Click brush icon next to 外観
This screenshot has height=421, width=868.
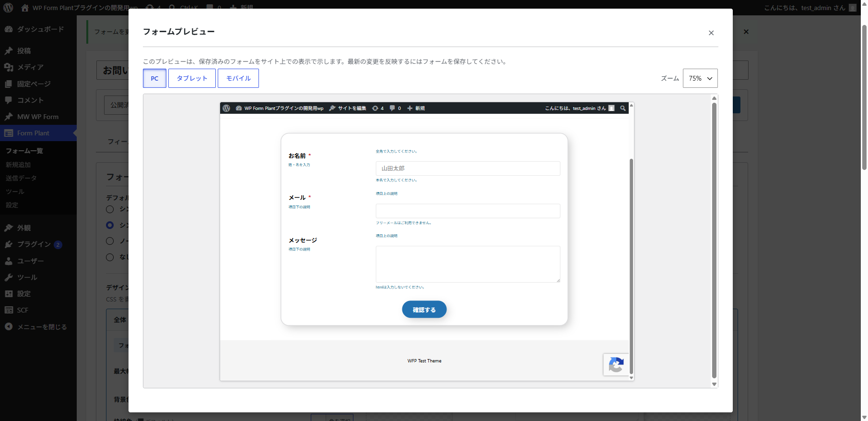(x=9, y=228)
